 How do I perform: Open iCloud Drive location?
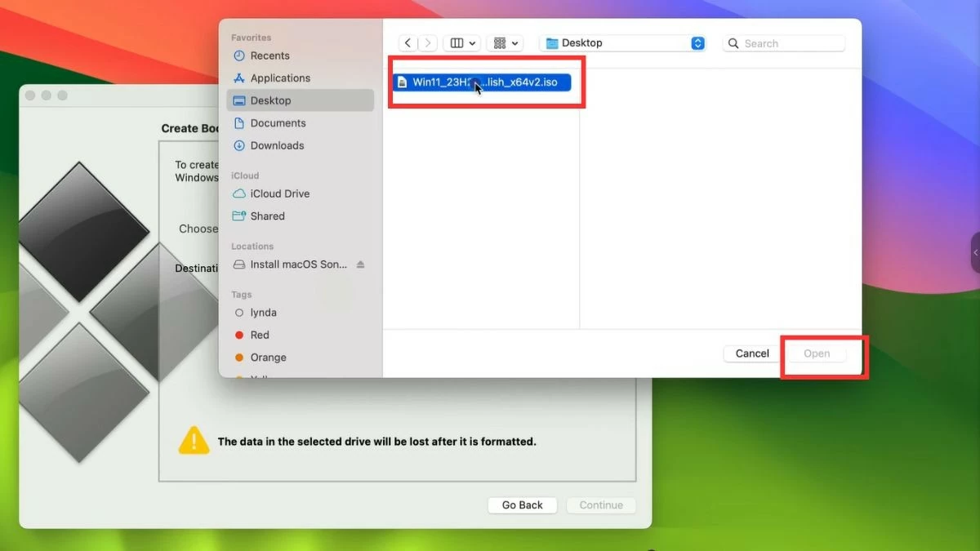point(279,193)
